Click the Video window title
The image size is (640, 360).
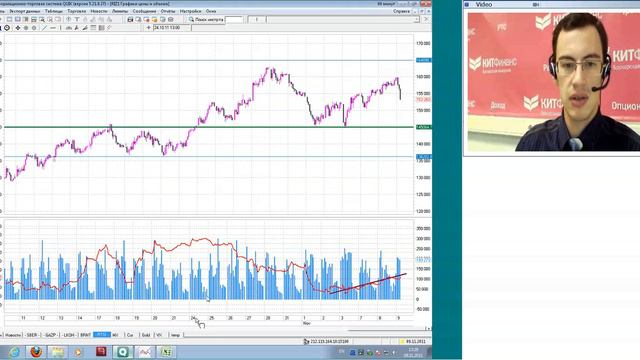point(484,4)
